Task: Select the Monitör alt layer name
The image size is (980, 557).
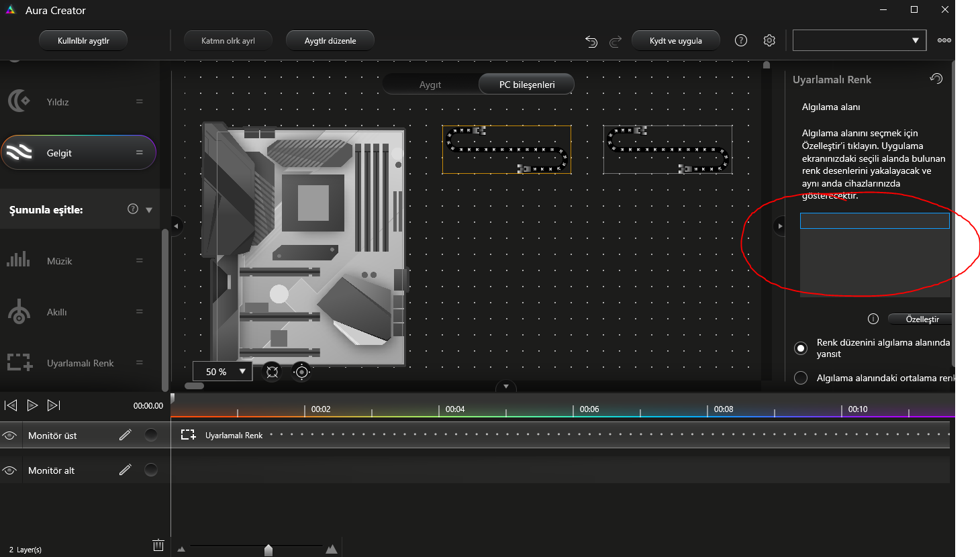Action: click(51, 470)
